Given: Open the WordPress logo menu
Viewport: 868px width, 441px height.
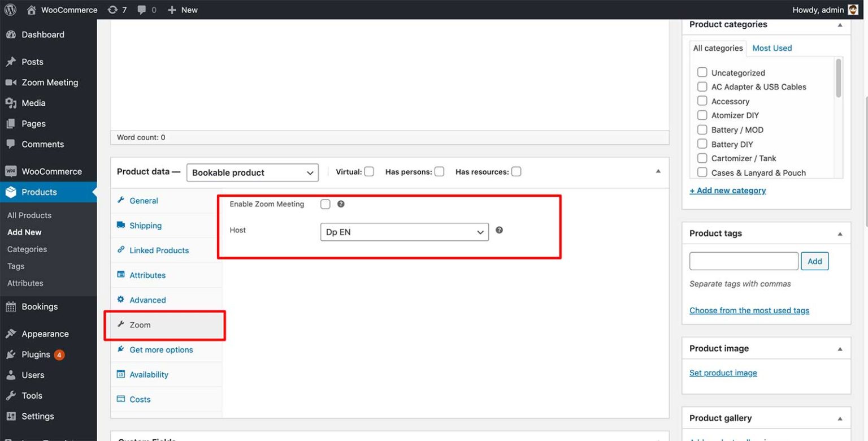Looking at the screenshot, I should (10, 10).
